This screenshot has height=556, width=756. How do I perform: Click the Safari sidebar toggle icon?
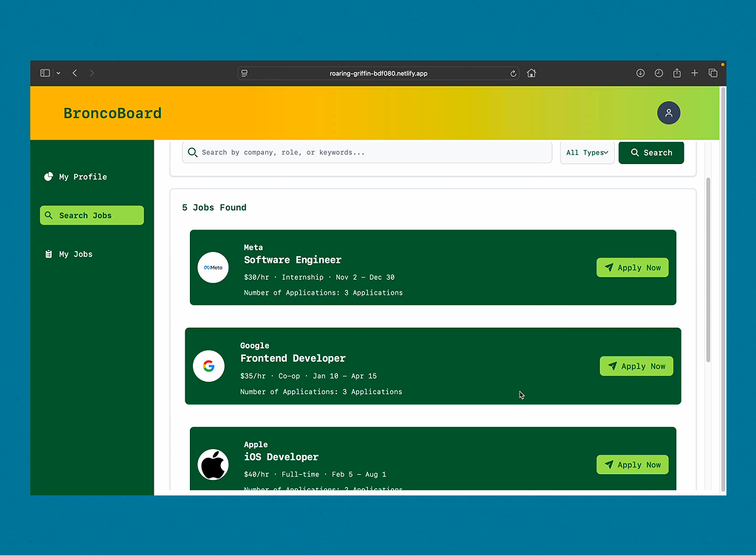click(x=45, y=73)
